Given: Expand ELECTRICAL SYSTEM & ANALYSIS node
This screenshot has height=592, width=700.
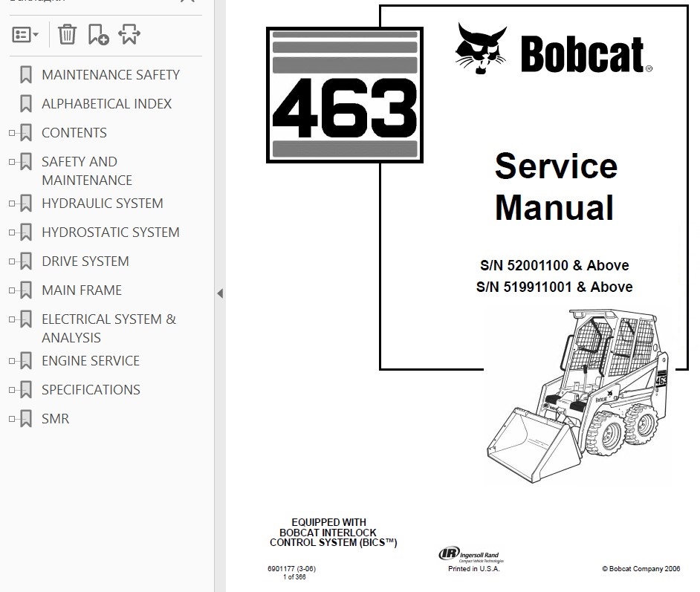Looking at the screenshot, I should (11, 319).
